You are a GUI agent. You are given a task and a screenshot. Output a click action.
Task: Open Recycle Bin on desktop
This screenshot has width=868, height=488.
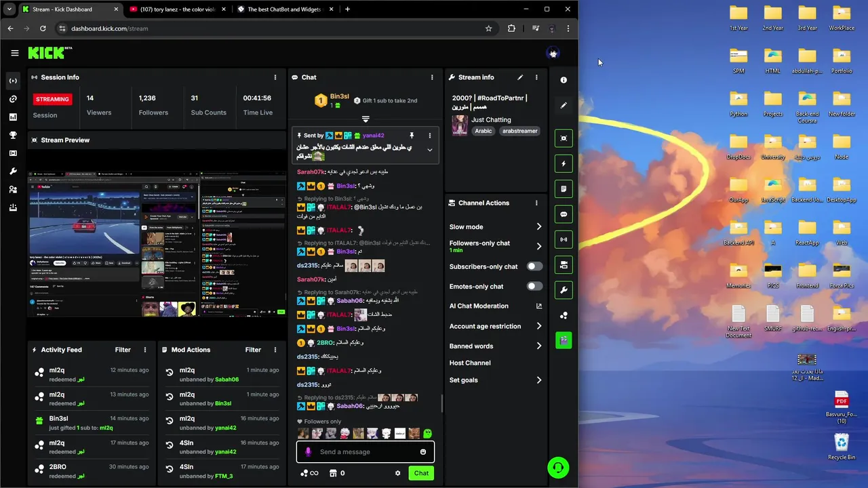tap(842, 447)
